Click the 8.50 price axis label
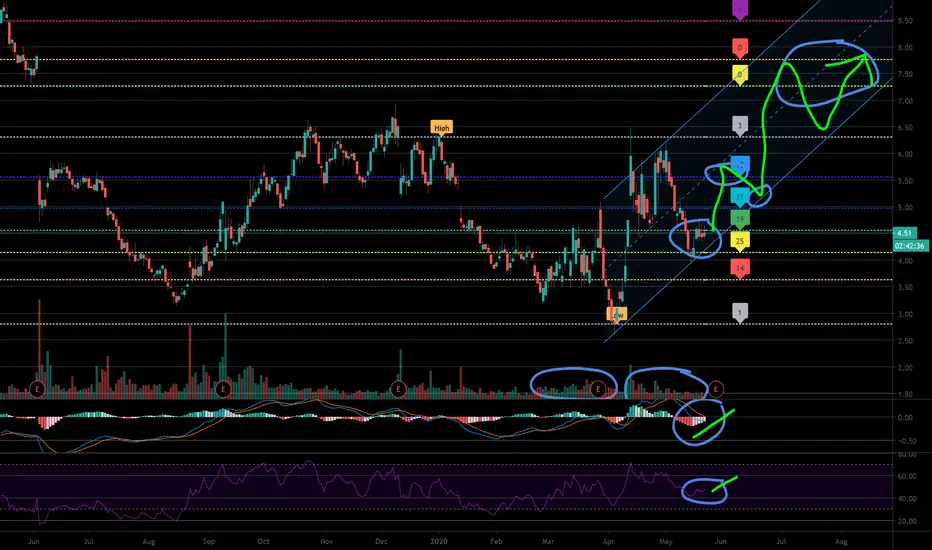Image resolution: width=932 pixels, height=550 pixels. pos(905,21)
